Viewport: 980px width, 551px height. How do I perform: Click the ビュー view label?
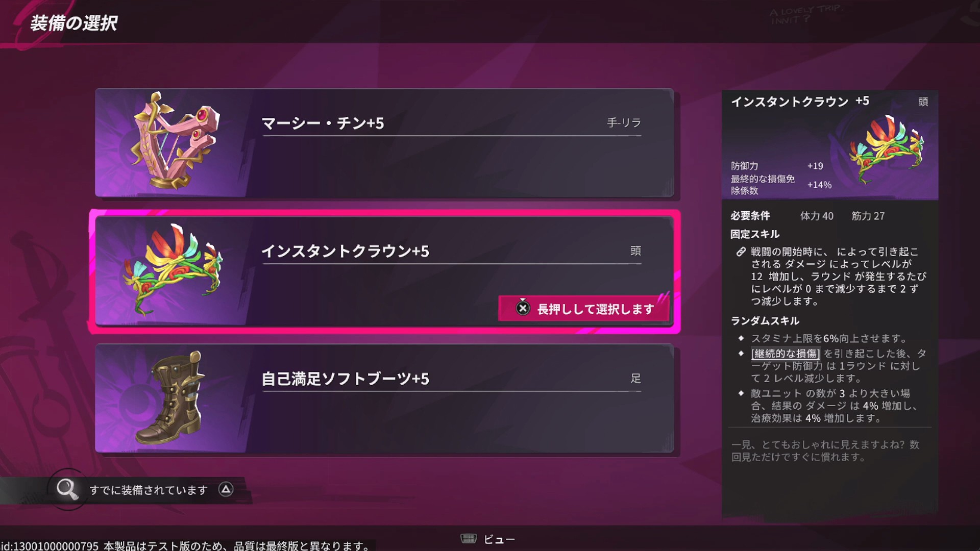[x=499, y=539]
